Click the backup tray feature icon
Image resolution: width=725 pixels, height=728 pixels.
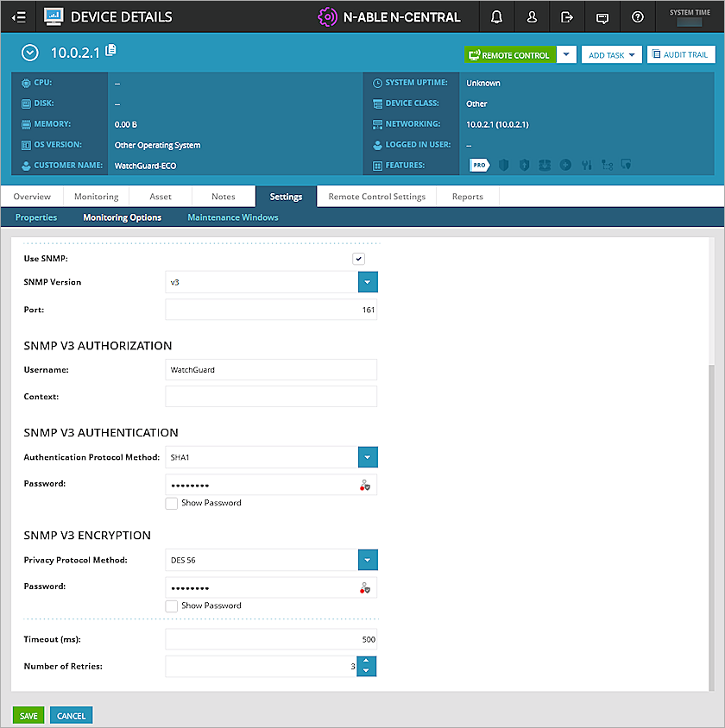pyautogui.click(x=545, y=165)
